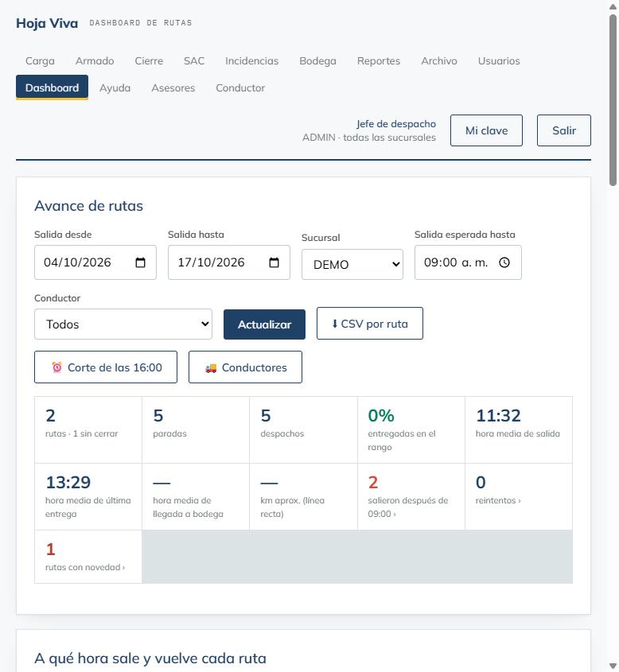
Task: Switch to the Asesores tab
Action: point(173,87)
